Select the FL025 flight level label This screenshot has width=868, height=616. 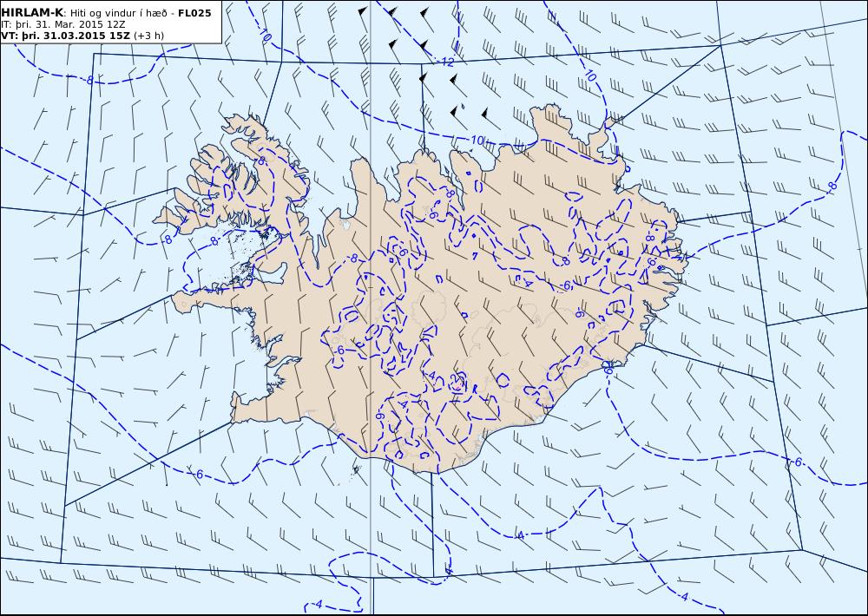coord(194,13)
